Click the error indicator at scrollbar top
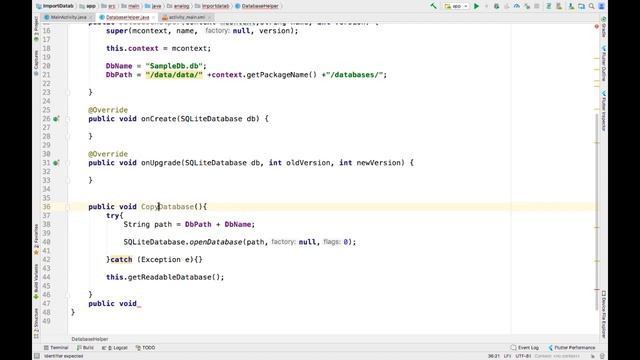The width and height of the screenshot is (640, 360). point(597,27)
